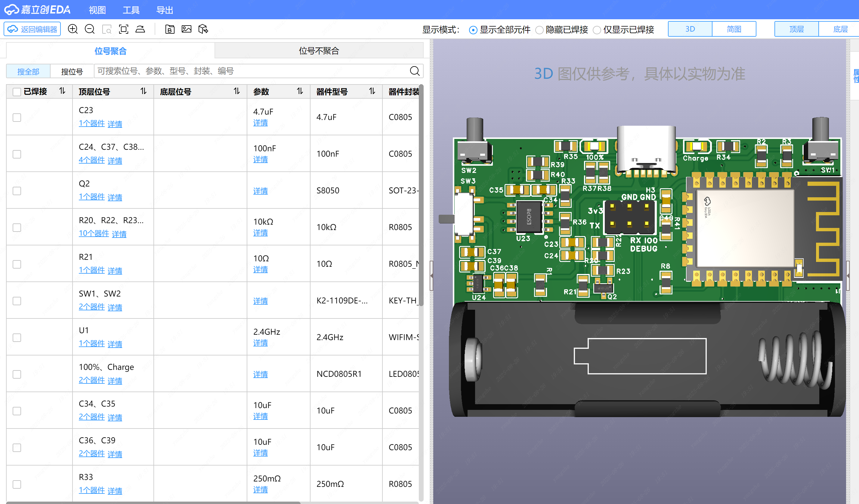This screenshot has width=859, height=504.
Task: Check the 100%、Charge row checkbox
Action: (x=17, y=374)
